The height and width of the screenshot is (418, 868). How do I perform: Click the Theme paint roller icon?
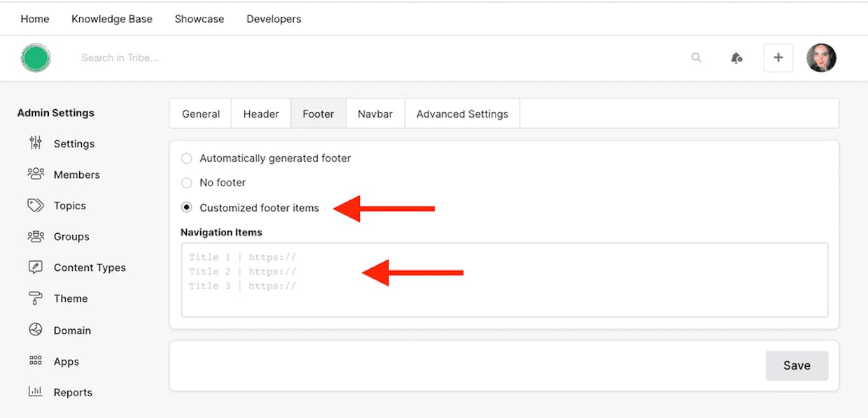point(36,298)
